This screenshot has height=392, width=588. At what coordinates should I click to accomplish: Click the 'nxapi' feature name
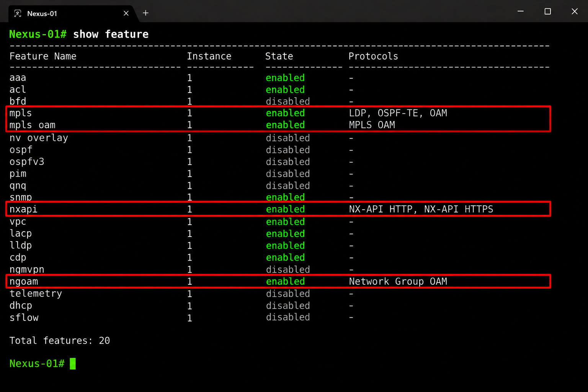point(24,209)
